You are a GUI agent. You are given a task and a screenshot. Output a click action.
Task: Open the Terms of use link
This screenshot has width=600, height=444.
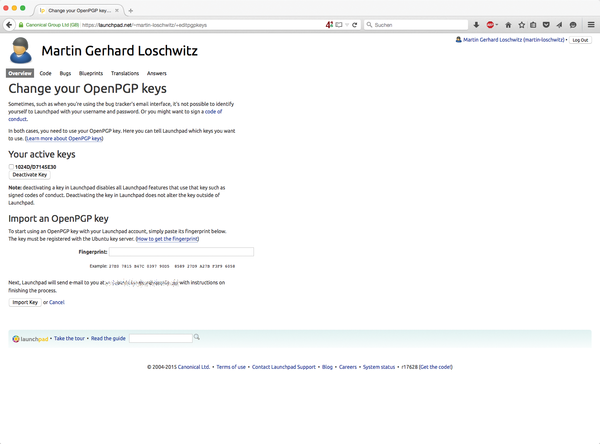pos(231,367)
